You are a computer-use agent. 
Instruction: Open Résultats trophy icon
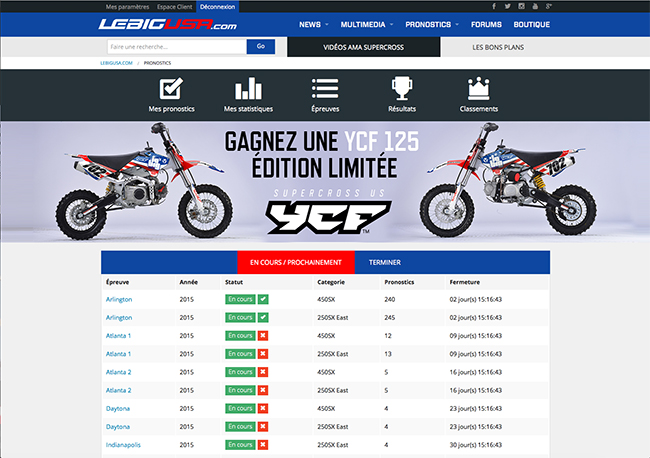click(402, 88)
